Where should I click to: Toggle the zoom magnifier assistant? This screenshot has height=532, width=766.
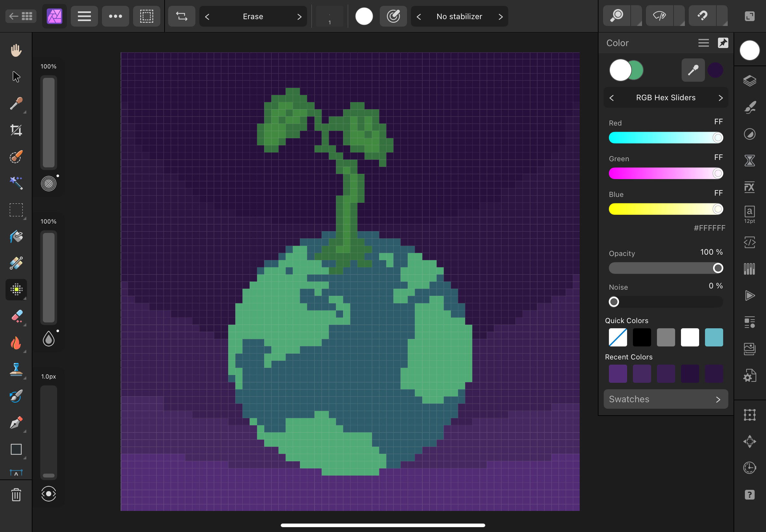tap(617, 16)
